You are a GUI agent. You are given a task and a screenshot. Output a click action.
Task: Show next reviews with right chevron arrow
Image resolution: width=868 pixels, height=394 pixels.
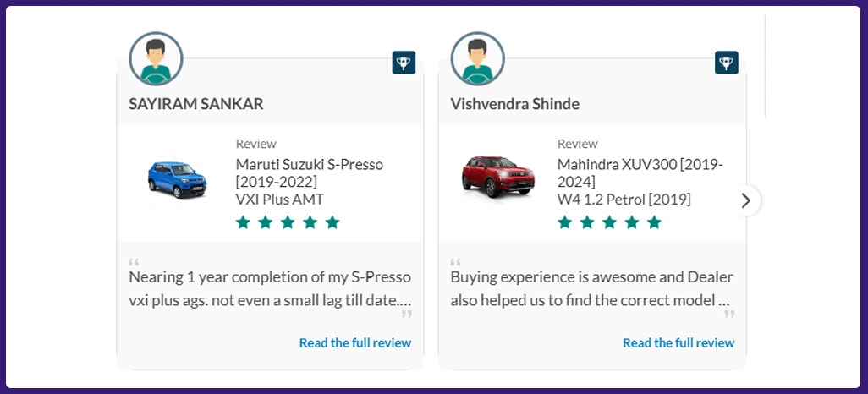745,200
